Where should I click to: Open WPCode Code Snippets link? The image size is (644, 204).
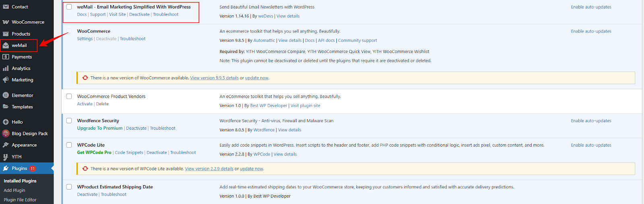(129, 153)
